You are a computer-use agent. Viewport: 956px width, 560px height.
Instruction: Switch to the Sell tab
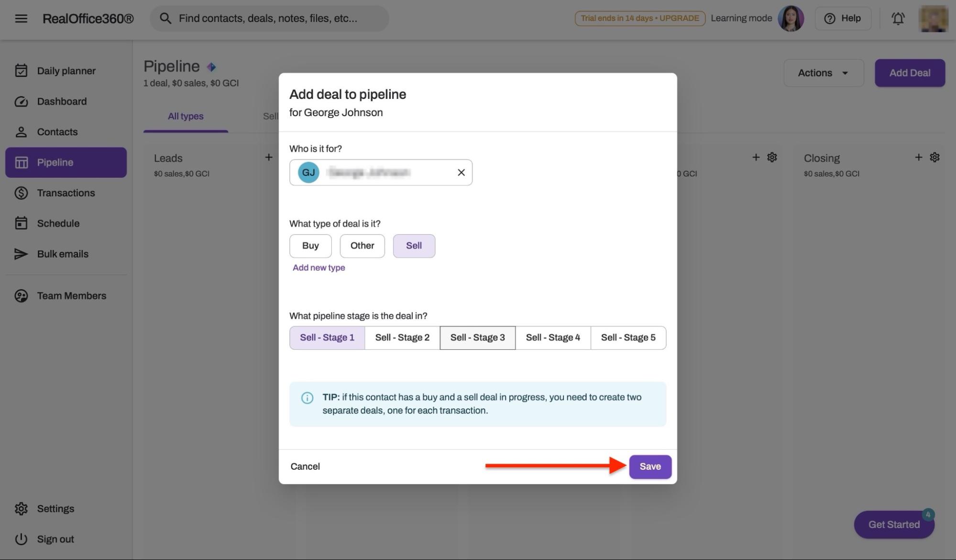pos(271,116)
